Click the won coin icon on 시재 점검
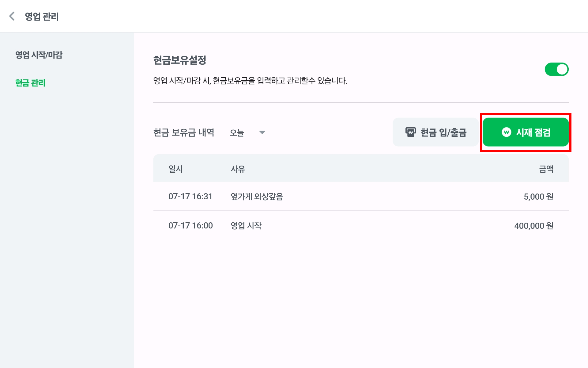588x368 pixels. coord(506,132)
